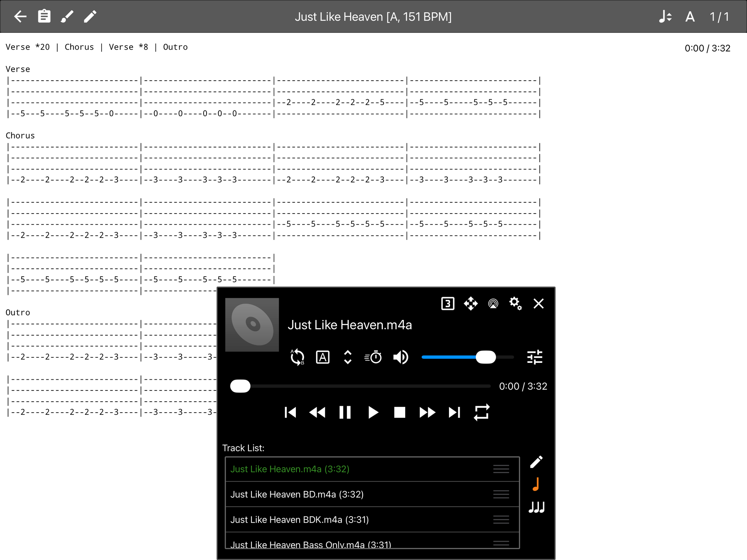Open the clipboard notes icon
747x560 pixels.
click(44, 16)
